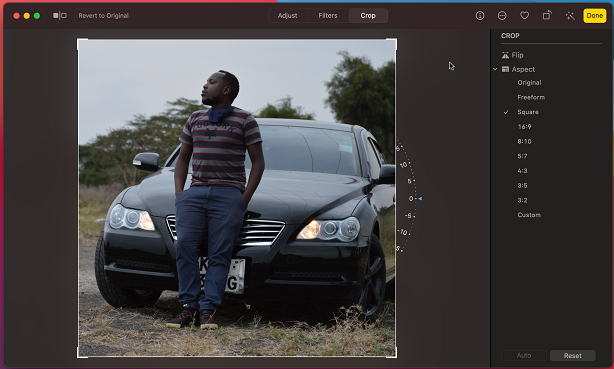This screenshot has width=614, height=369.
Task: Click the red close window button
Action: pyautogui.click(x=16, y=16)
